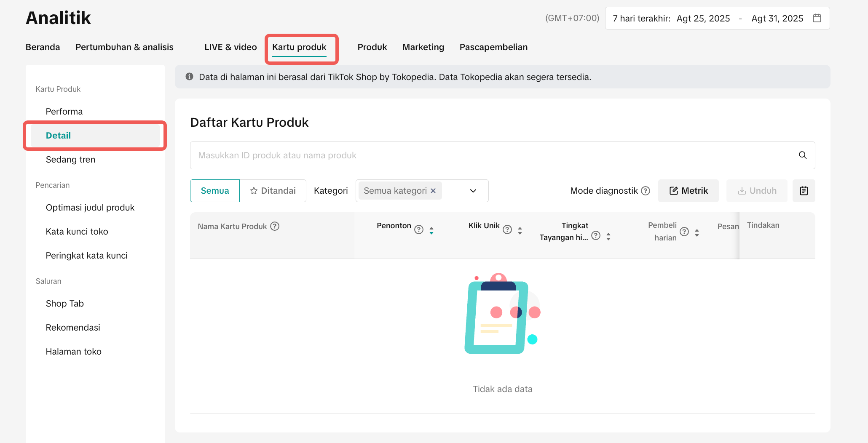Sort by Klik Unik arrows

click(x=520, y=230)
